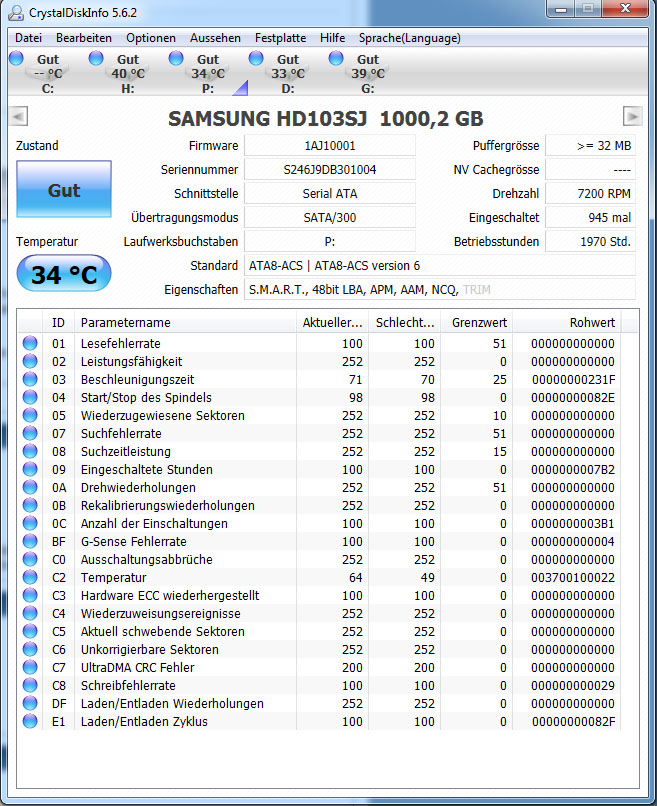
Task: Open the Sprache(Language) menu
Action: (x=410, y=38)
